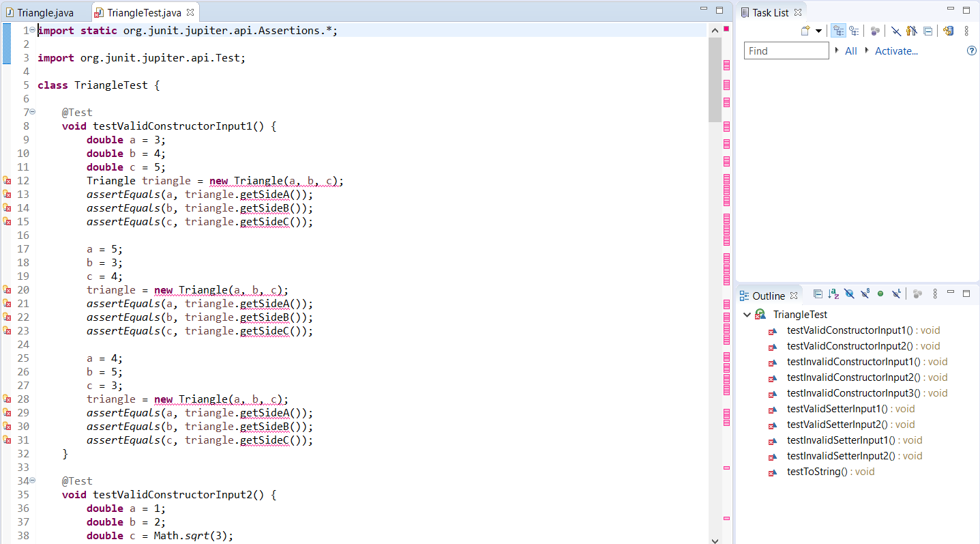Click the Task List help question mark
This screenshot has height=544, width=980.
pyautogui.click(x=971, y=51)
